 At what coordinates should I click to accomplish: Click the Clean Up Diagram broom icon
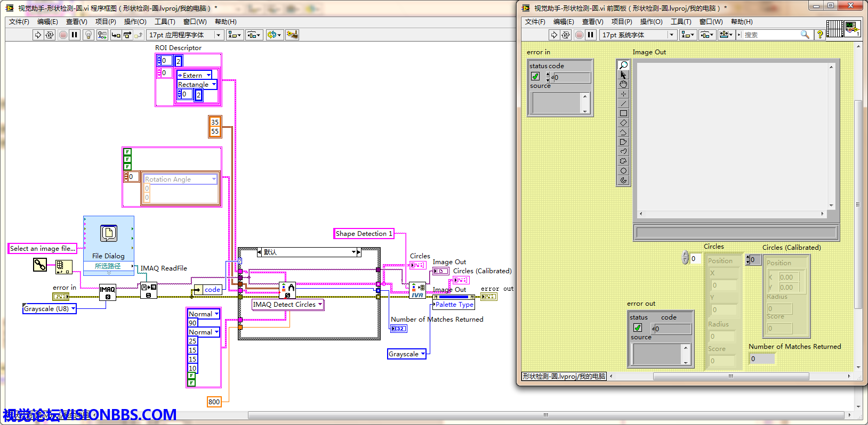click(292, 35)
